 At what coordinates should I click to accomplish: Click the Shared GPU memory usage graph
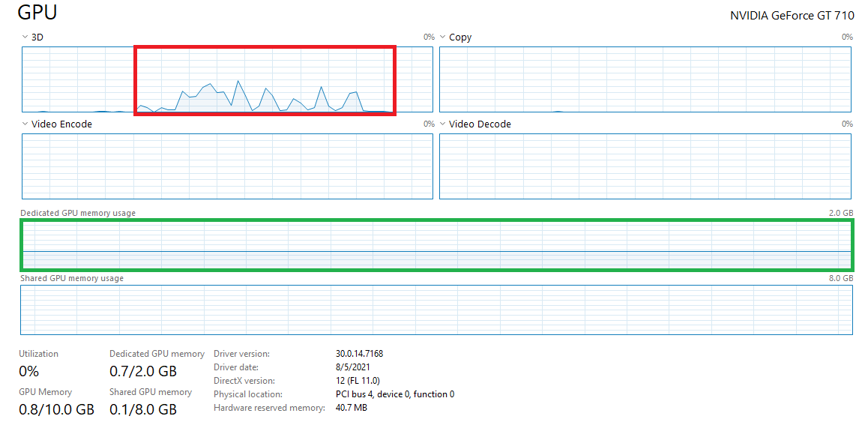(436, 309)
